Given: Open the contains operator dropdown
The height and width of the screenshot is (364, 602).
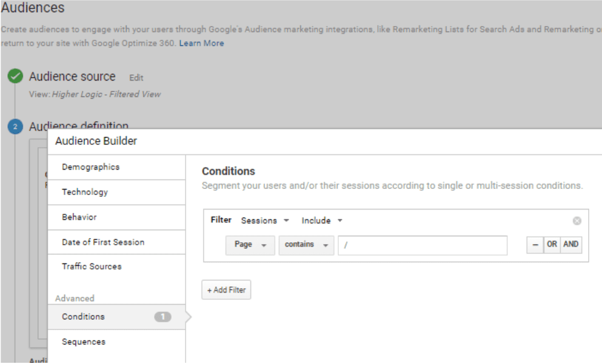Looking at the screenshot, I should 306,245.
